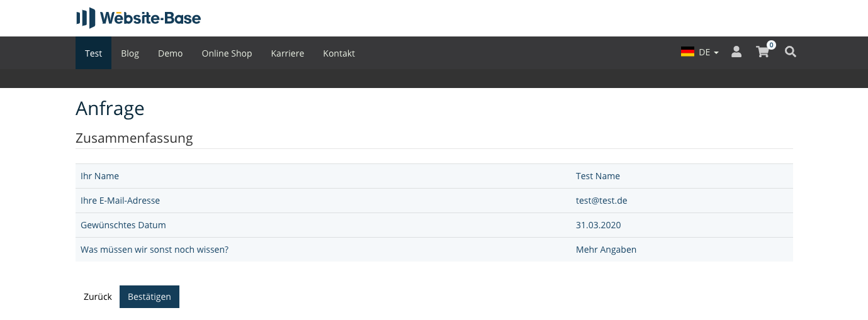The width and height of the screenshot is (868, 320).
Task: Go back with the Zurück link
Action: (98, 297)
